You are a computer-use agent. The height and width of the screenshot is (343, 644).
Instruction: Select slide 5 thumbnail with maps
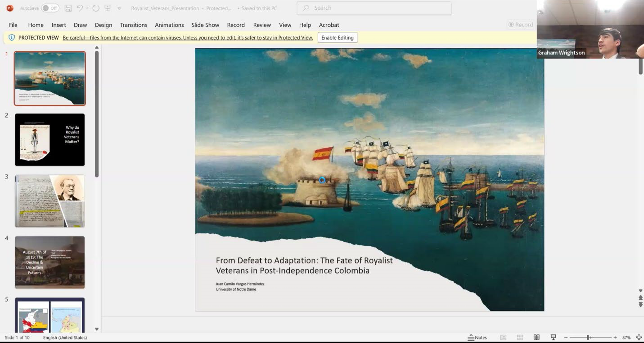coord(50,315)
